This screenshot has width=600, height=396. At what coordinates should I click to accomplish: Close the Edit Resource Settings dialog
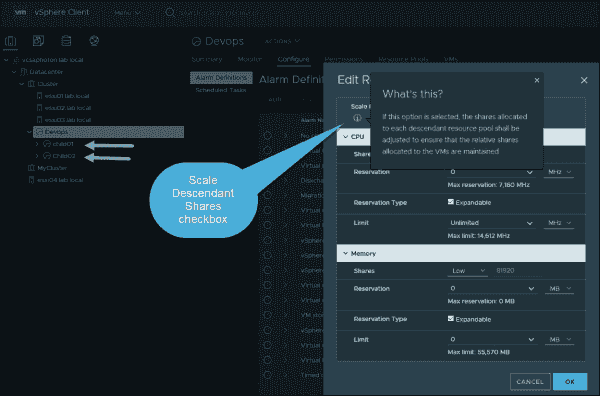[x=584, y=80]
